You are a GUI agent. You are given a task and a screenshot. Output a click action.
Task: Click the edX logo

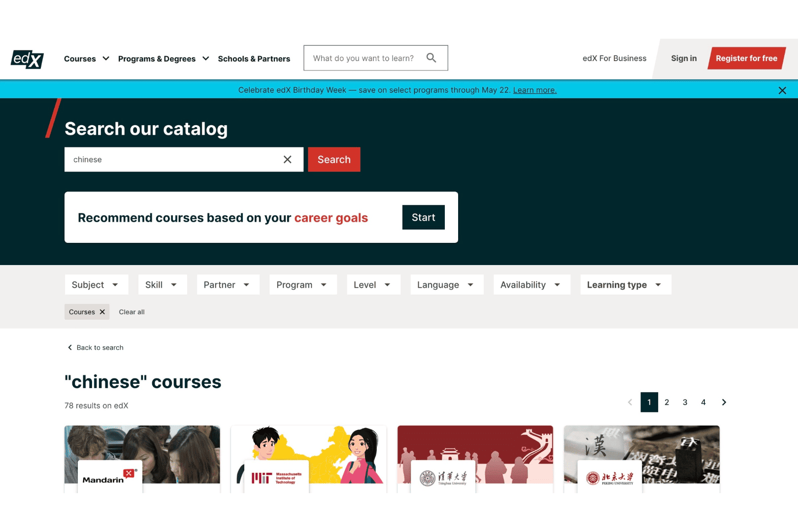[27, 59]
